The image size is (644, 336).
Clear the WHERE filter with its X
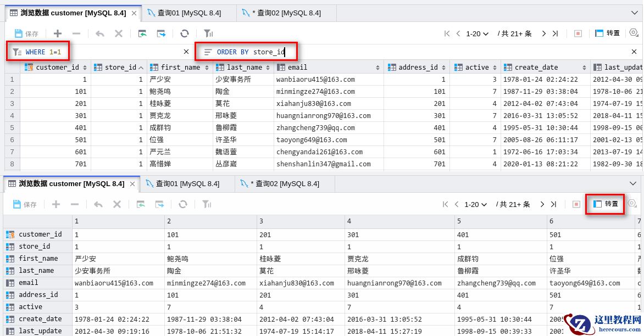186,52
